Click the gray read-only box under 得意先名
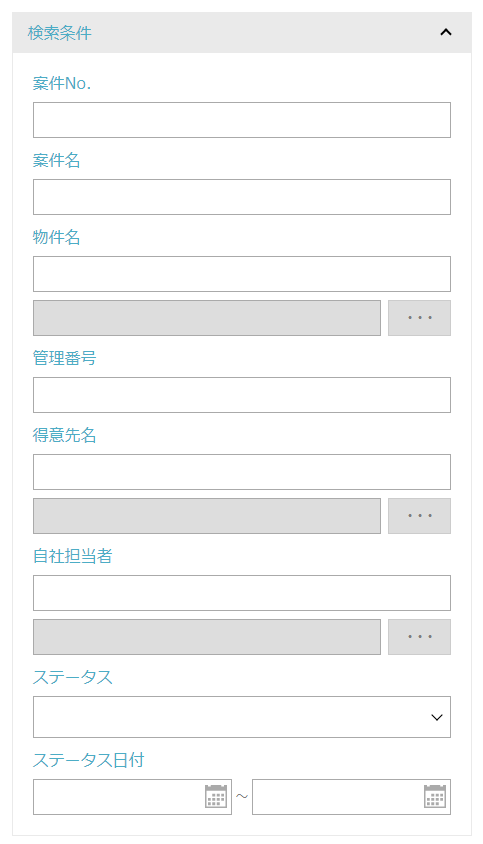Screen dimensions: 483x844 [x=207, y=516]
